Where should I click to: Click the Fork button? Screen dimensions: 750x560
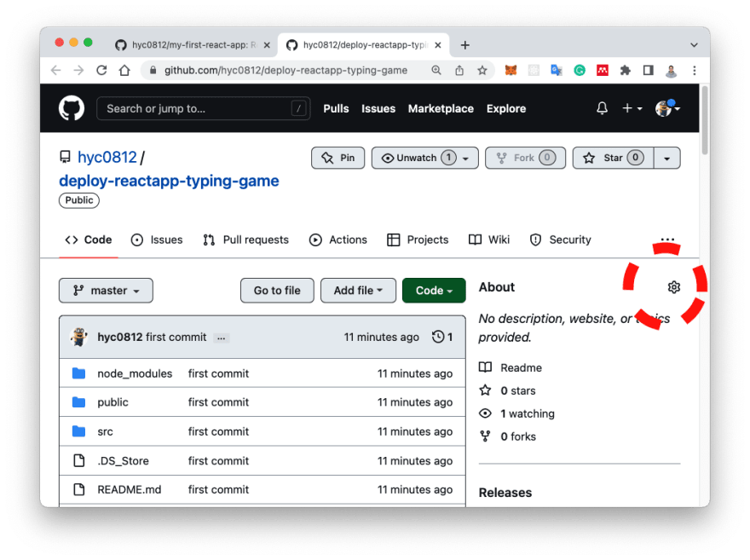525,158
